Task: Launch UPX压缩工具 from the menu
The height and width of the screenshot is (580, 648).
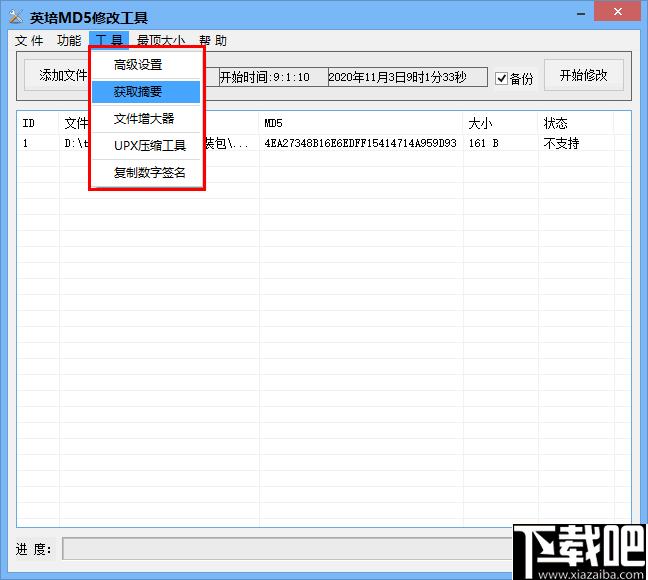Action: click(x=146, y=146)
